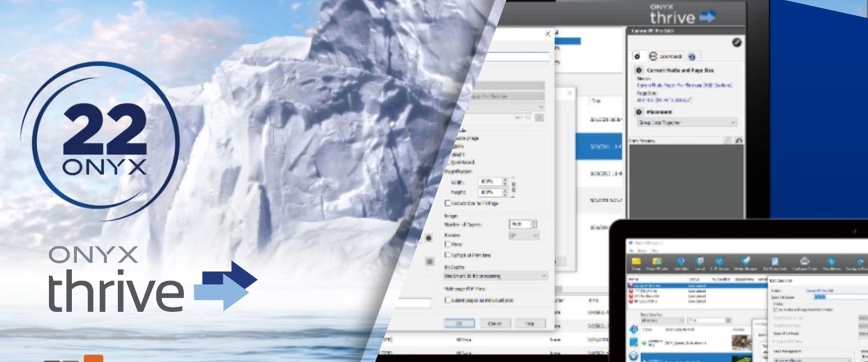Viewport: 868px width, 362px height.
Task: Open the Job Editor from the toolbar
Action: 681,263
